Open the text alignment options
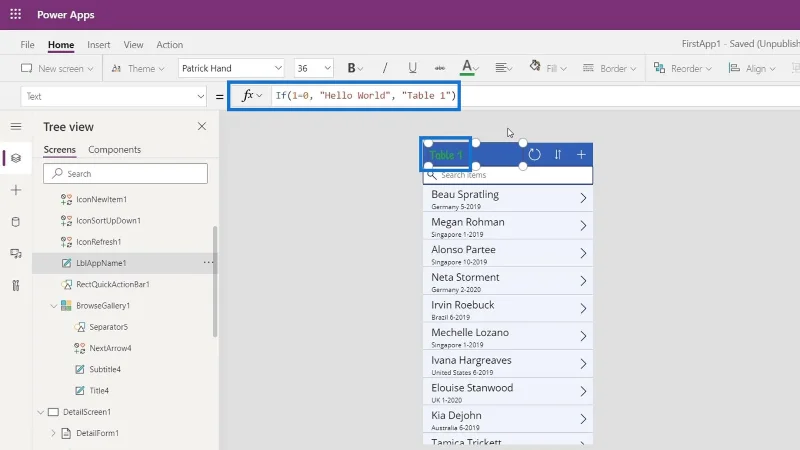Screen dimensions: 800x450 click(503, 68)
